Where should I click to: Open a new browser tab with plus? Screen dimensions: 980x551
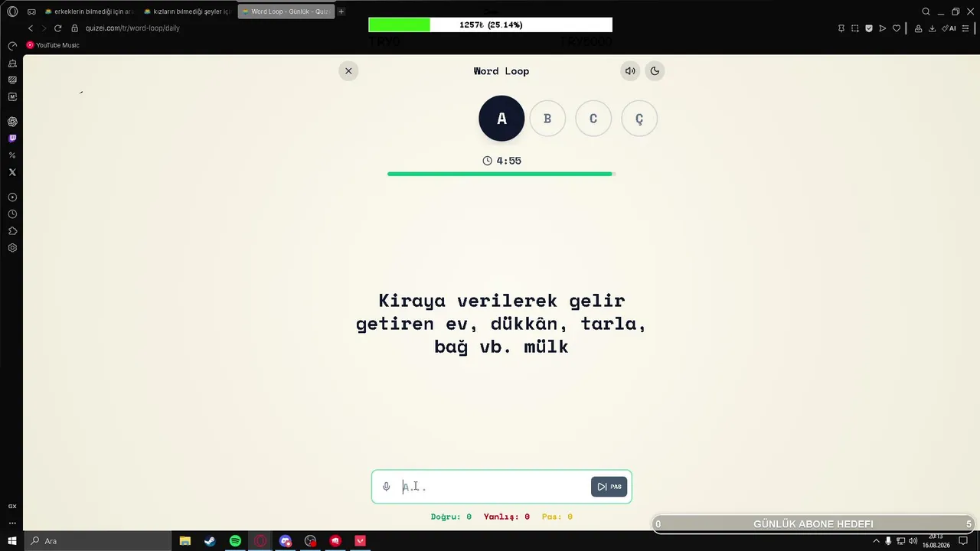pyautogui.click(x=341, y=11)
